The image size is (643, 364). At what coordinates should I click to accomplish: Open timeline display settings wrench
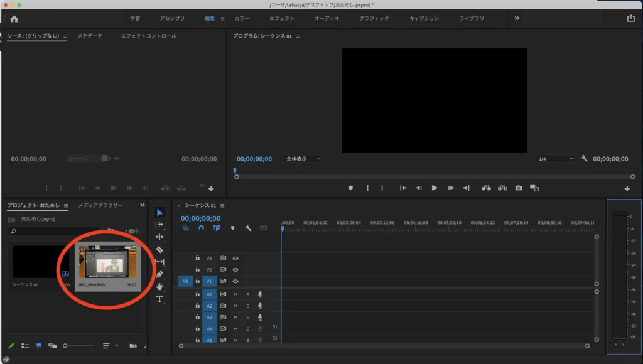tap(248, 228)
